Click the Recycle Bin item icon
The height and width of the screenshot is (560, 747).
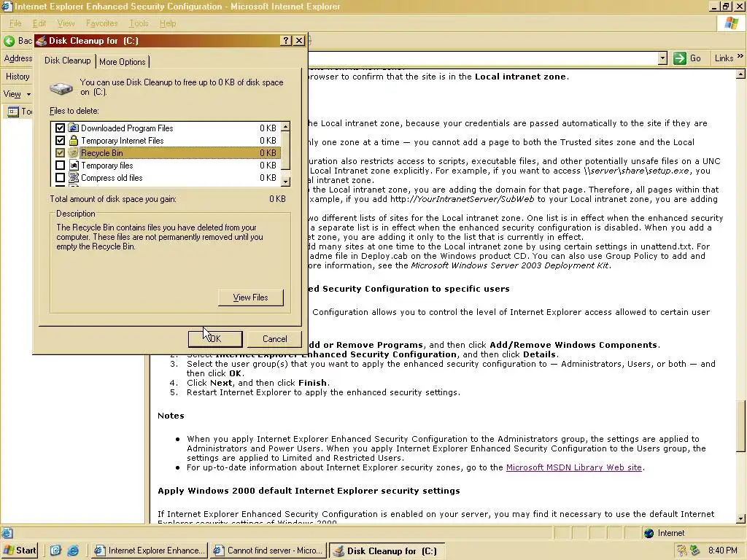[x=74, y=153]
